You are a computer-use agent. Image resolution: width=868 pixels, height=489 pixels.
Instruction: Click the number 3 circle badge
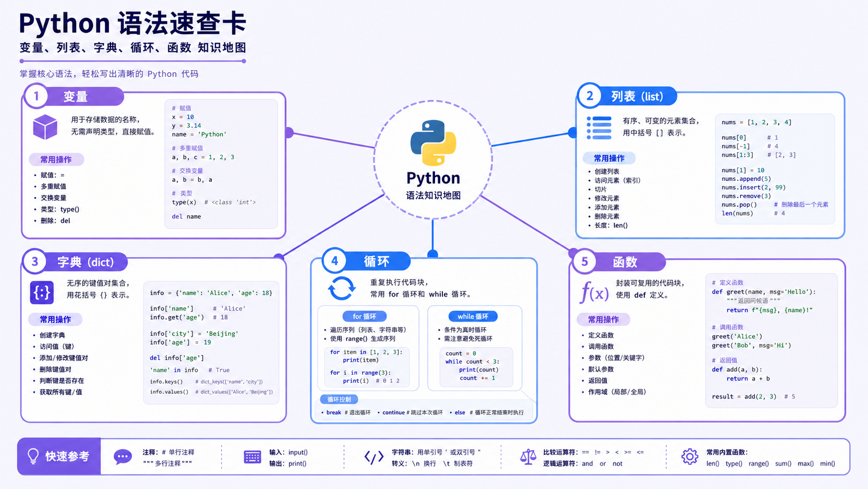coord(35,261)
